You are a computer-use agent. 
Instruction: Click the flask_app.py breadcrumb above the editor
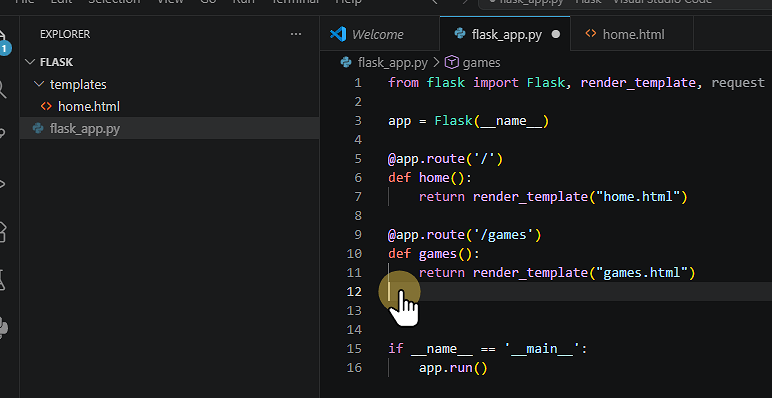tap(392, 63)
